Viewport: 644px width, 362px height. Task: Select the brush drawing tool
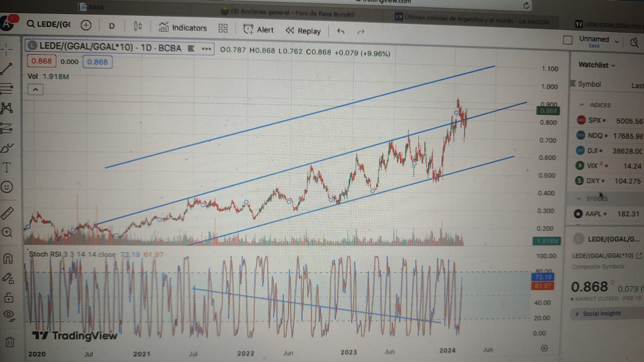[7, 148]
